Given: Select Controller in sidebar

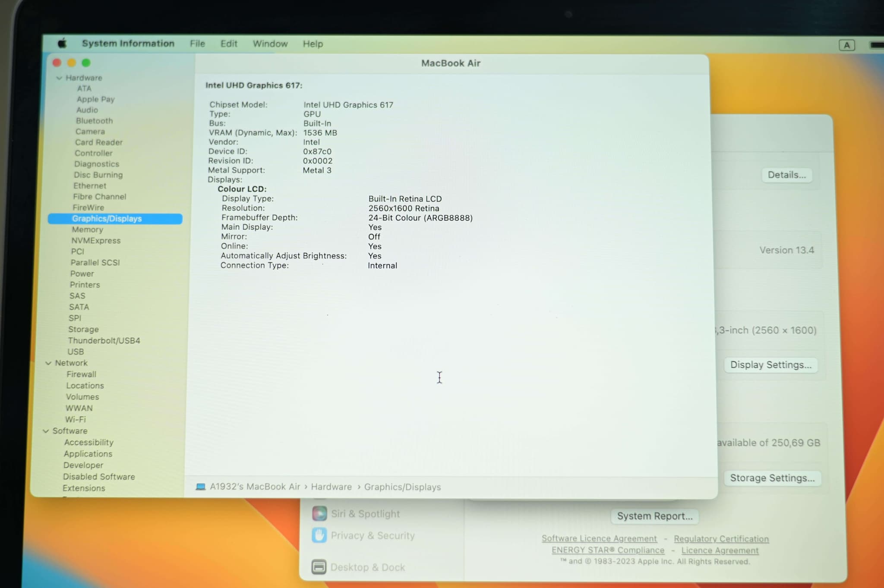Looking at the screenshot, I should pyautogui.click(x=93, y=153).
